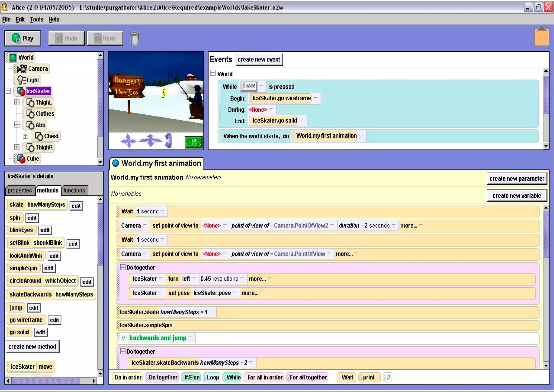Collapse the World events group
The image size is (554, 392).
(x=213, y=73)
